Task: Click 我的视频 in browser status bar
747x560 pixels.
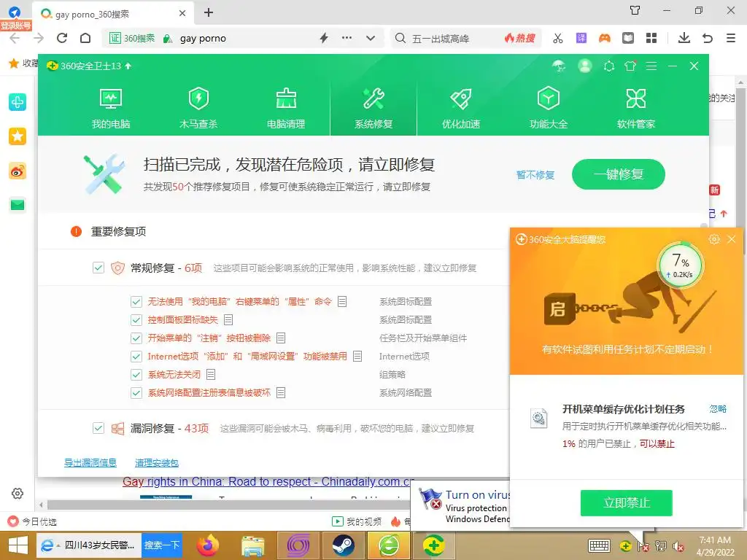Action: (356, 521)
